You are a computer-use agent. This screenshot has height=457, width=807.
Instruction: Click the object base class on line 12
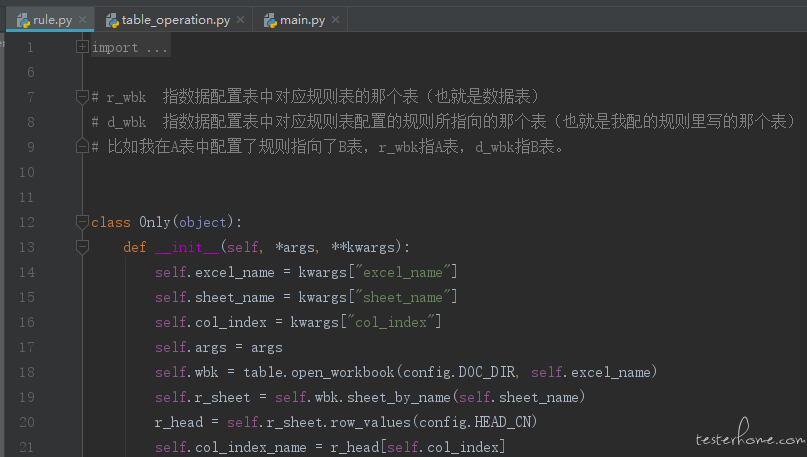coord(203,222)
